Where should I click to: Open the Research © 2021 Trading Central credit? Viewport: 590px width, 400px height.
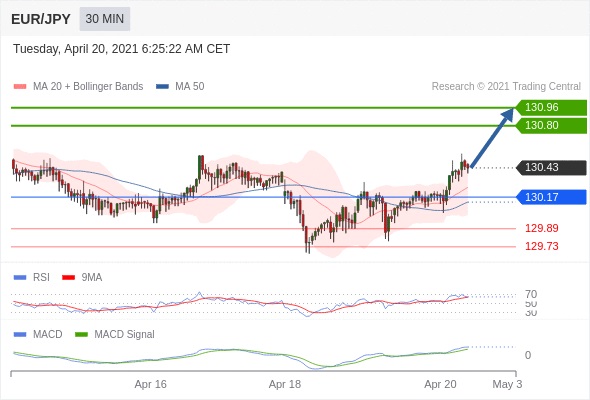[506, 87]
